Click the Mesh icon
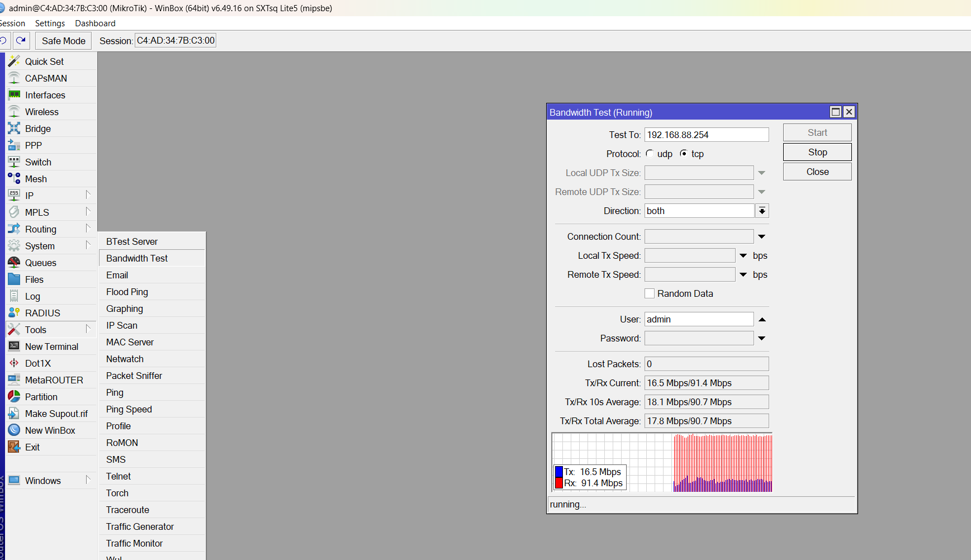Screen dimensions: 971x560 [14, 179]
